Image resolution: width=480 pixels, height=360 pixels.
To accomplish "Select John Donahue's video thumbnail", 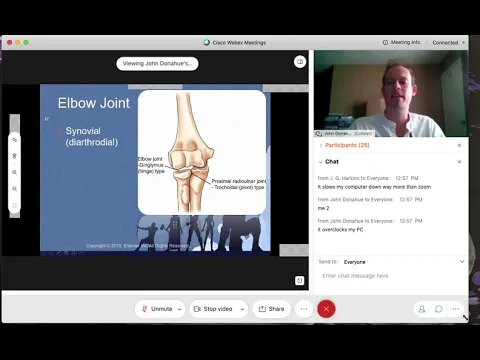I will coord(391,93).
